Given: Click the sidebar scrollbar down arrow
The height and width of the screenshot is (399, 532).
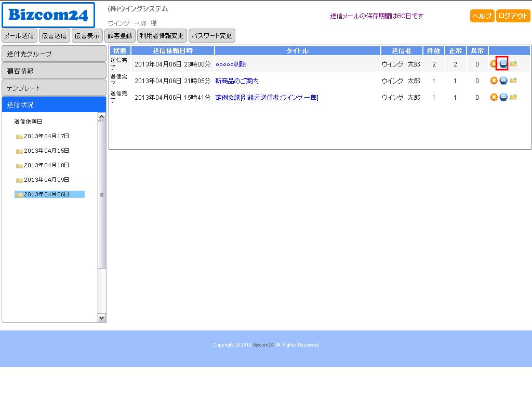Looking at the screenshot, I should pyautogui.click(x=102, y=317).
